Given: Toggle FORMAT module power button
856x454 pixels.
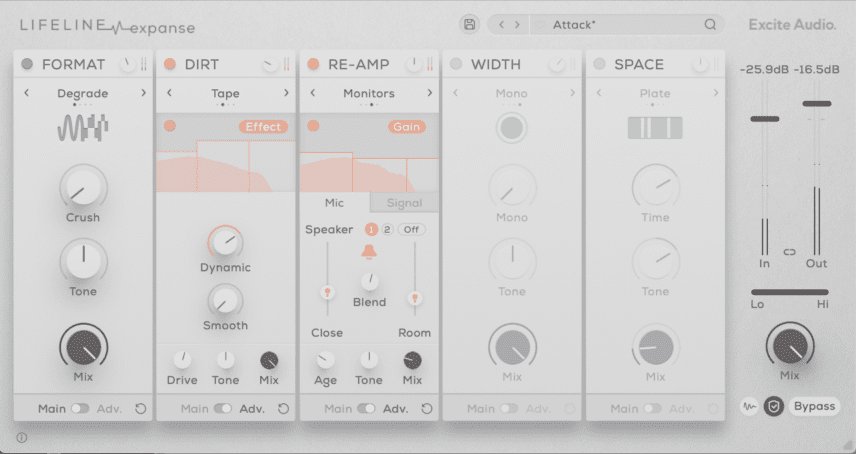Looking at the screenshot, I should [27, 64].
